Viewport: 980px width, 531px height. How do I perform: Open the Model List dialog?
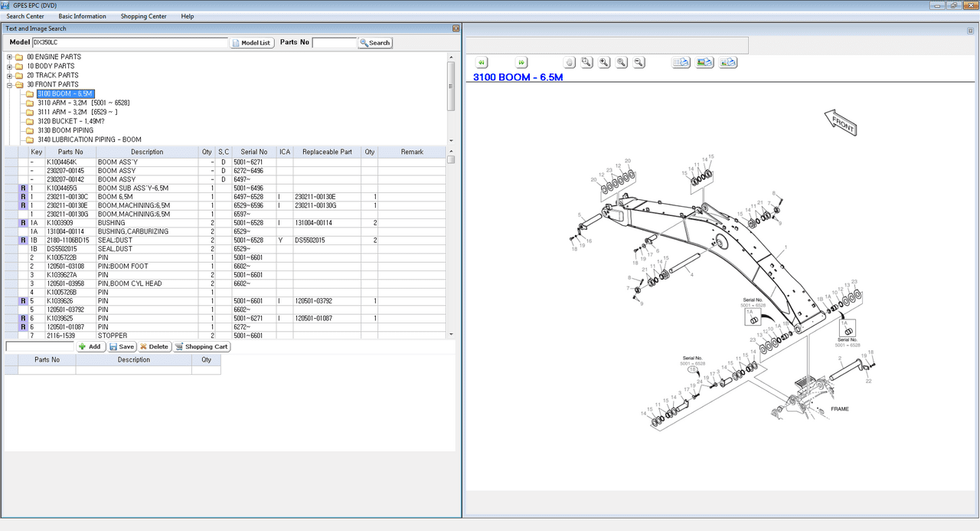point(251,42)
